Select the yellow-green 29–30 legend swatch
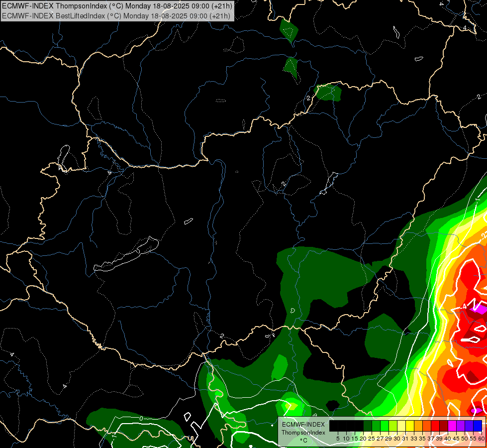 (x=393, y=426)
